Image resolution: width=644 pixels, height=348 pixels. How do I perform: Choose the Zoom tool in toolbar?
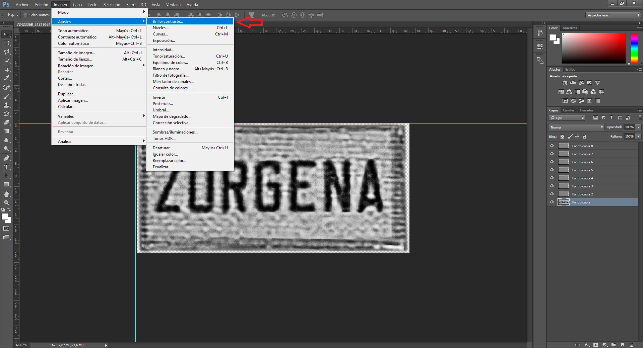click(6, 203)
